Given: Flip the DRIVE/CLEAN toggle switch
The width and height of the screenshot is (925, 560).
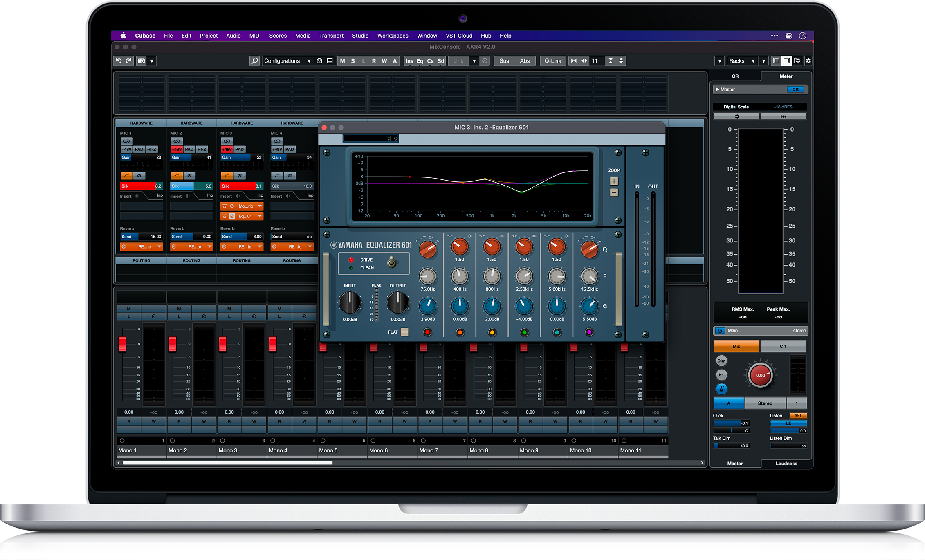Looking at the screenshot, I should [391, 262].
